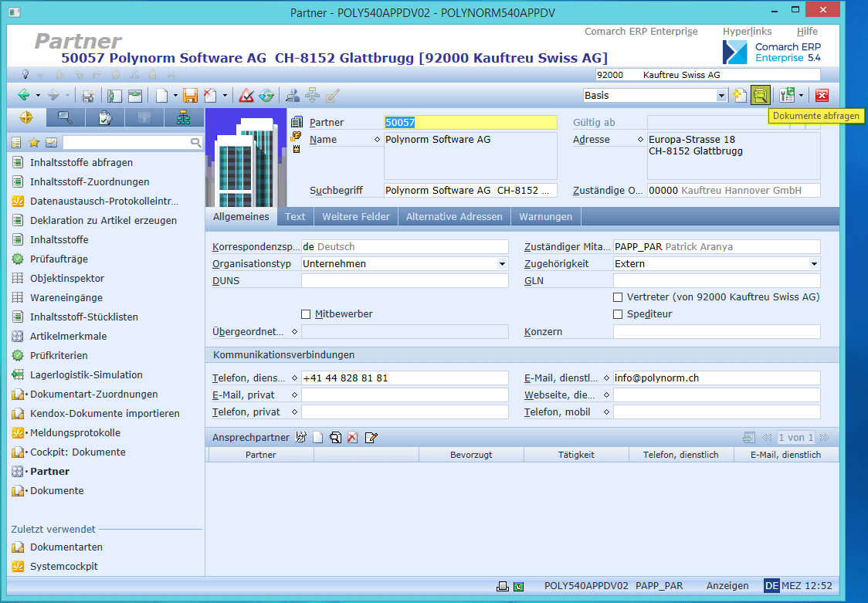868x603 pixels.
Task: Open Prüfaufträge in navigation list
Action: (59, 259)
